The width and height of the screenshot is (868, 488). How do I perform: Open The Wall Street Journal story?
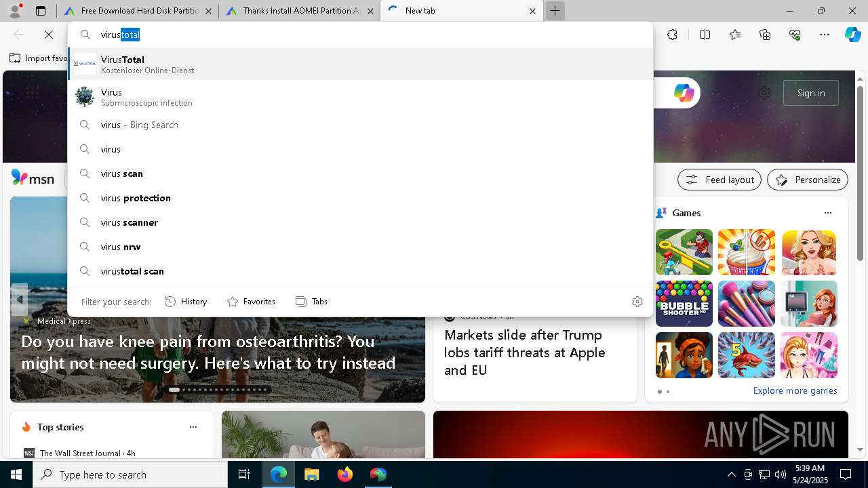point(87,453)
